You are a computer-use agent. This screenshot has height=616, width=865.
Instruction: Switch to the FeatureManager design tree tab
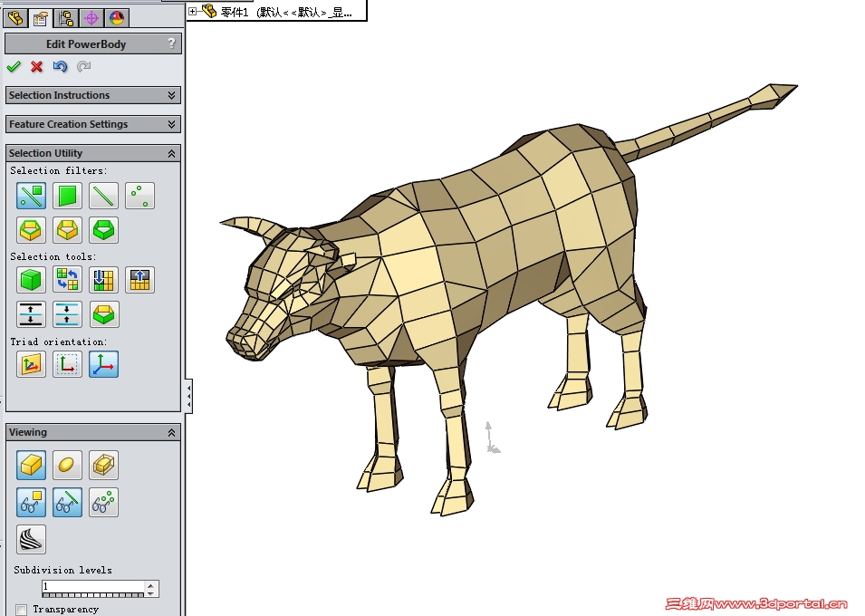(15, 17)
